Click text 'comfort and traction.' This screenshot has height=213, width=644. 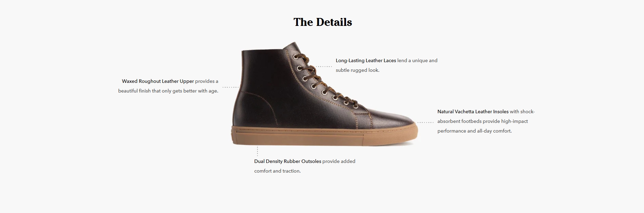click(278, 171)
